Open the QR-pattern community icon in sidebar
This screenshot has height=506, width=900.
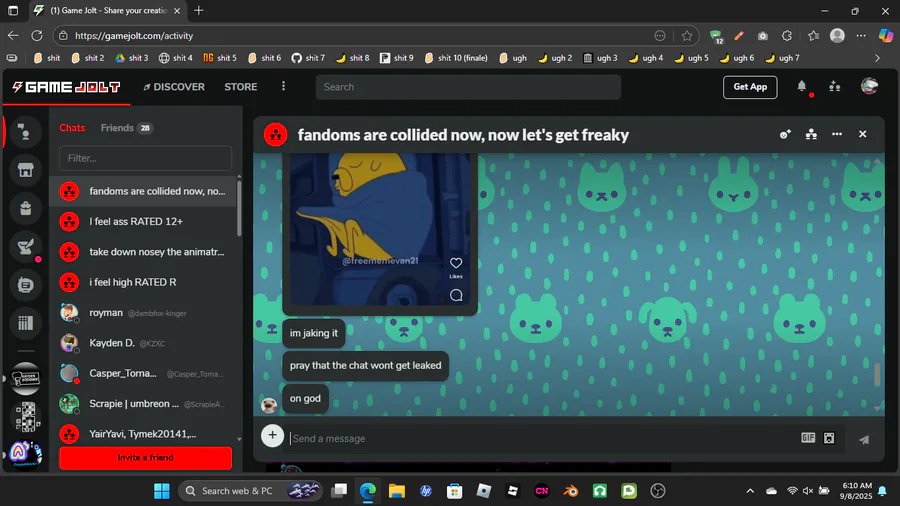[26, 417]
